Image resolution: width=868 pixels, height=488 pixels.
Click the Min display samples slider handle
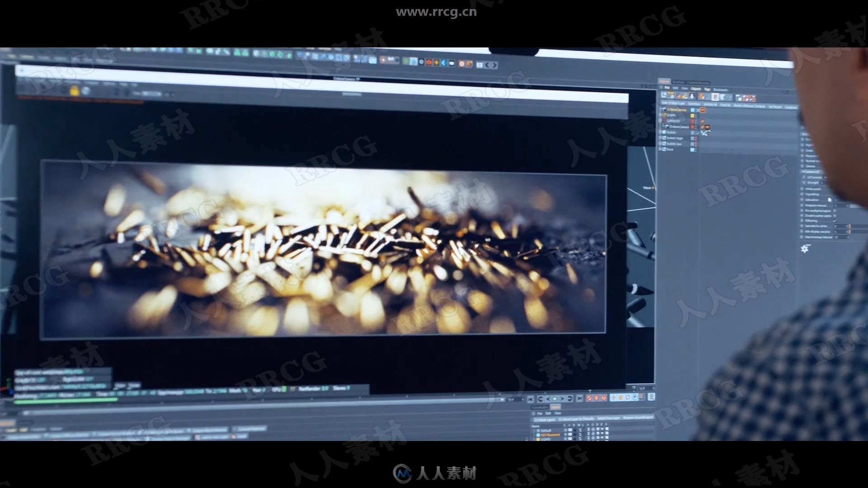point(850,231)
